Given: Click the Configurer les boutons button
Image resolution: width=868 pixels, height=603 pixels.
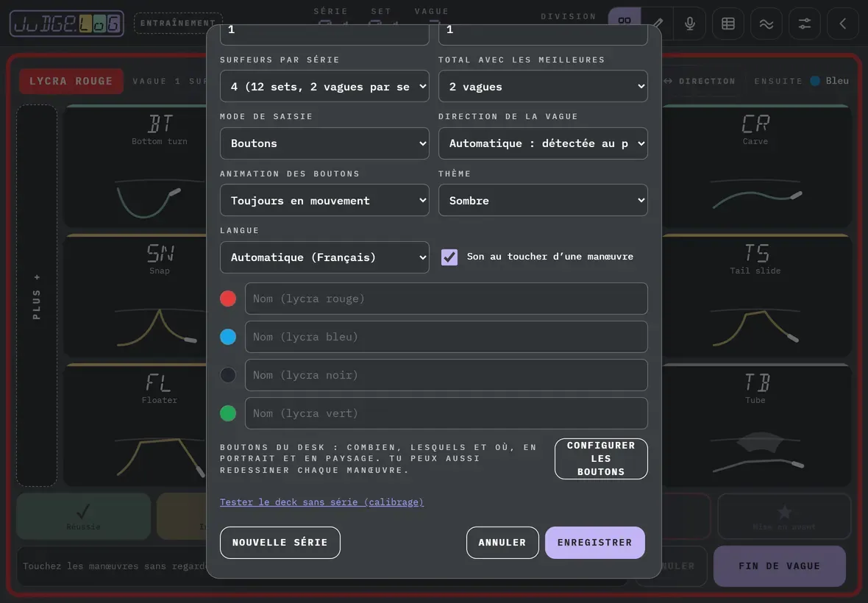Looking at the screenshot, I should tap(601, 459).
